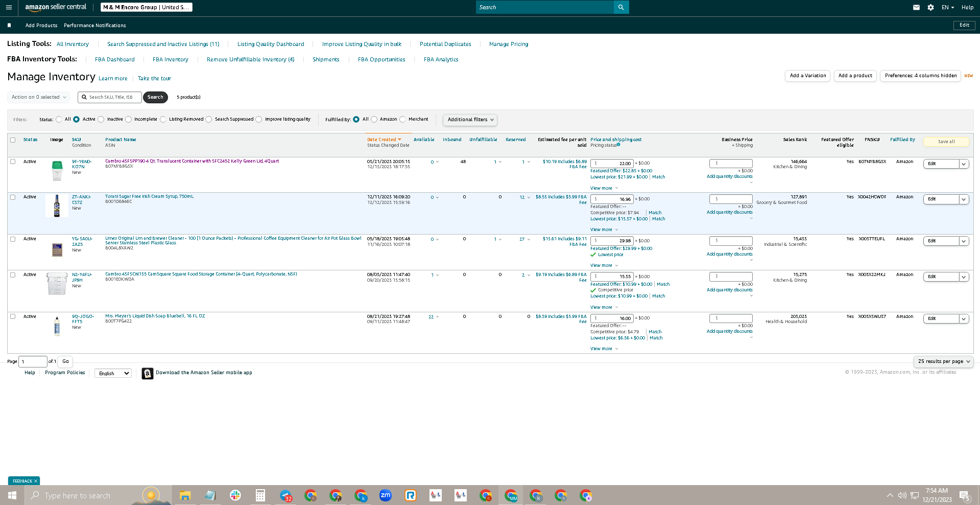Open FBA Dashboard

[115, 59]
